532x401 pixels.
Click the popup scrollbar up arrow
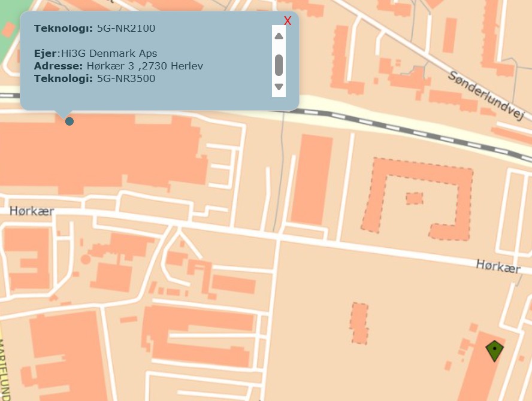[279, 36]
